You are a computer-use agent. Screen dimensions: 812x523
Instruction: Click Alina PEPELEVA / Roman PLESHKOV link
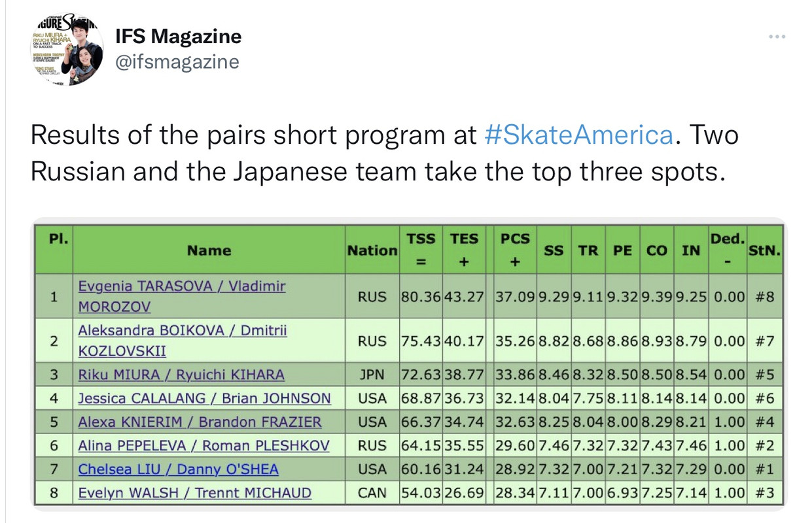(x=204, y=446)
